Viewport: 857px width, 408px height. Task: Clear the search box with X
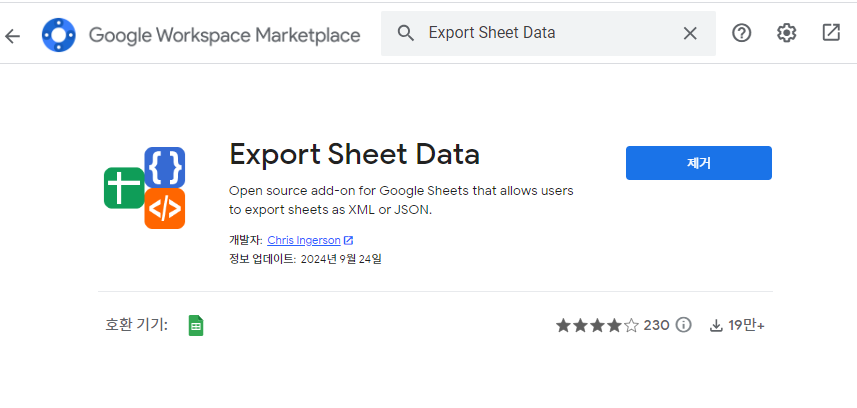[690, 34]
